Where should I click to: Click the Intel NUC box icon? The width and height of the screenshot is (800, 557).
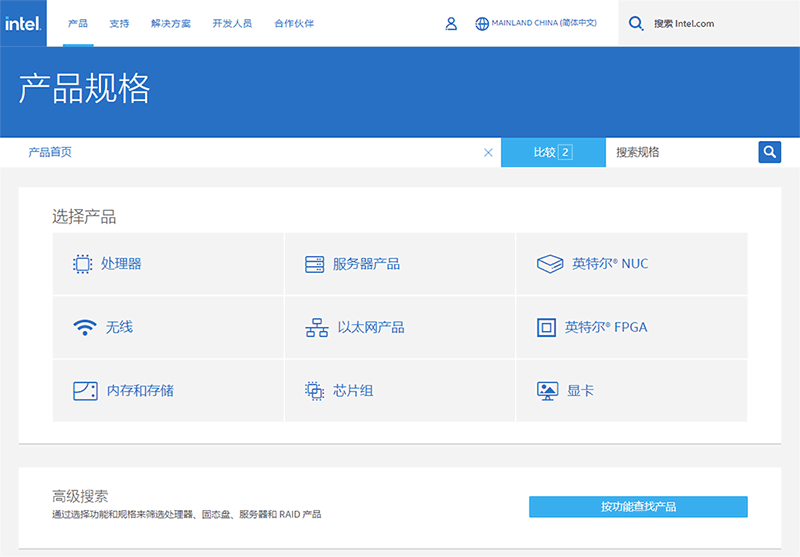click(550, 264)
